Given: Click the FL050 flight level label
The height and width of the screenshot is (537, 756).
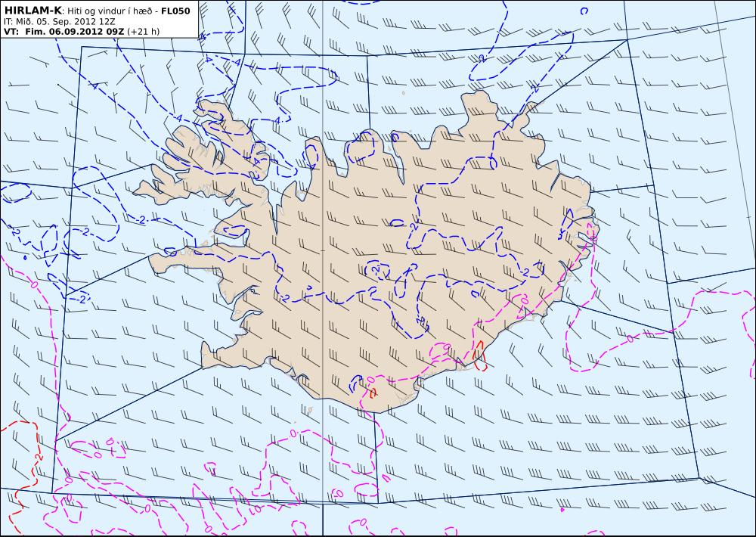Looking at the screenshot, I should [176, 11].
